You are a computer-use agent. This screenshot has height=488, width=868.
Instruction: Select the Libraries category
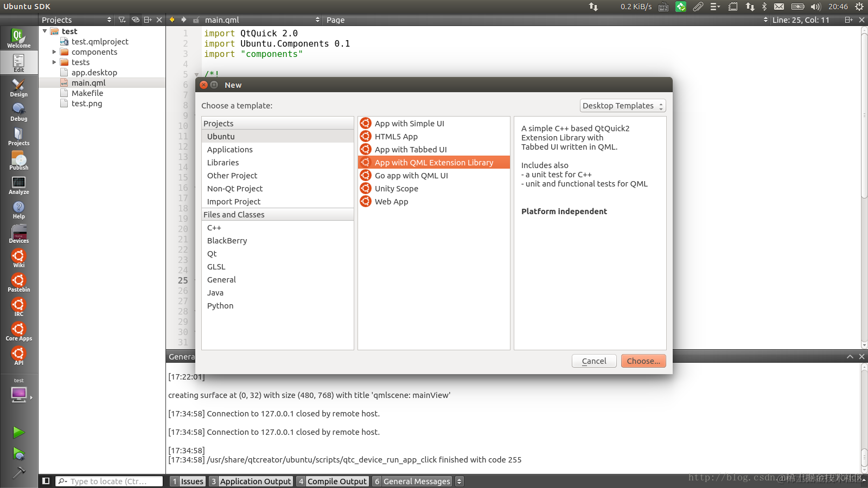point(278,163)
